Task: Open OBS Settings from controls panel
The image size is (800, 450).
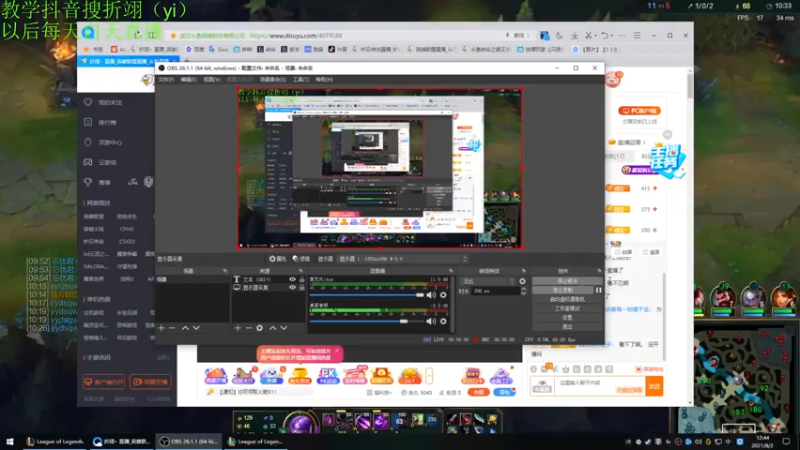Action: [567, 317]
